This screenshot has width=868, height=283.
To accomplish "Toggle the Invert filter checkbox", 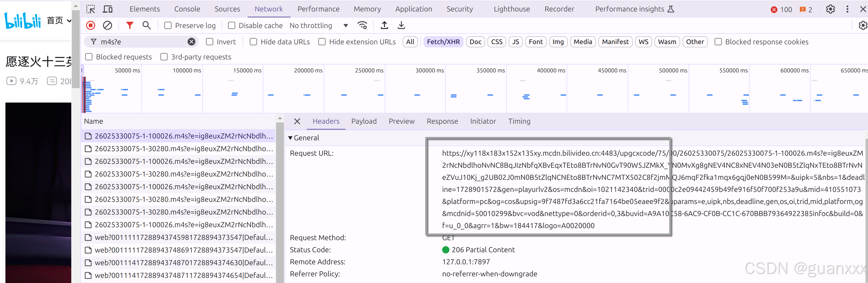I will coord(210,42).
